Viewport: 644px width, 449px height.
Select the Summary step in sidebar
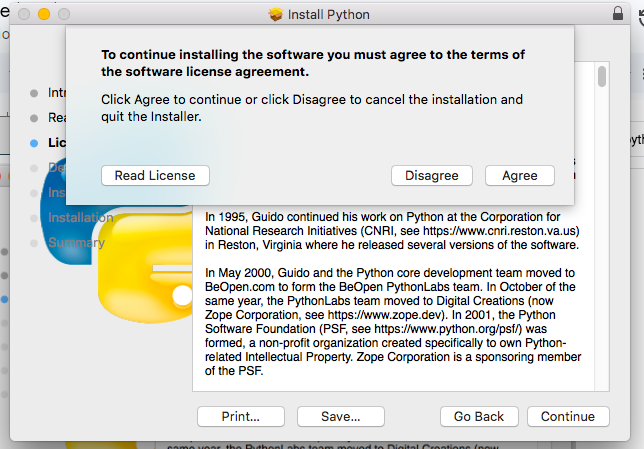[76, 242]
